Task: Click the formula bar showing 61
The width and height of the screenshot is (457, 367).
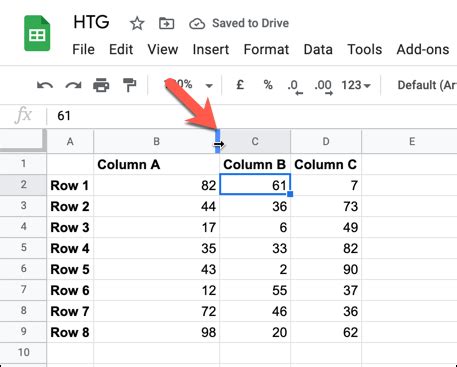Action: click(252, 116)
